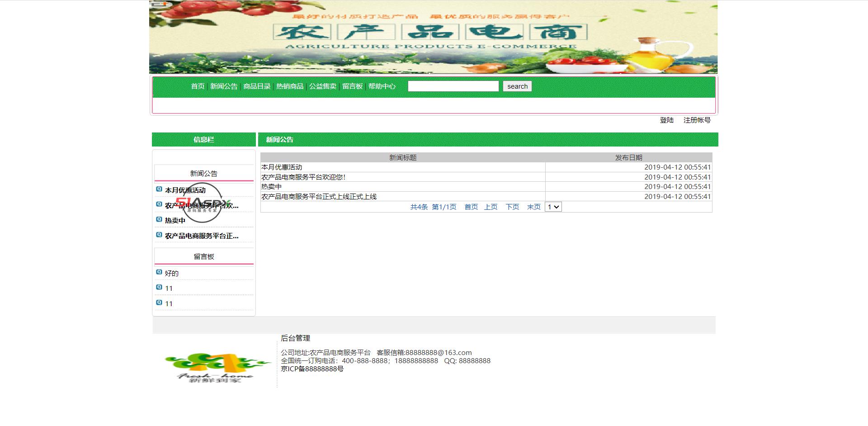This screenshot has height=426, width=868.
Task: Open the 首页 menu item in navigation bar
Action: [198, 86]
